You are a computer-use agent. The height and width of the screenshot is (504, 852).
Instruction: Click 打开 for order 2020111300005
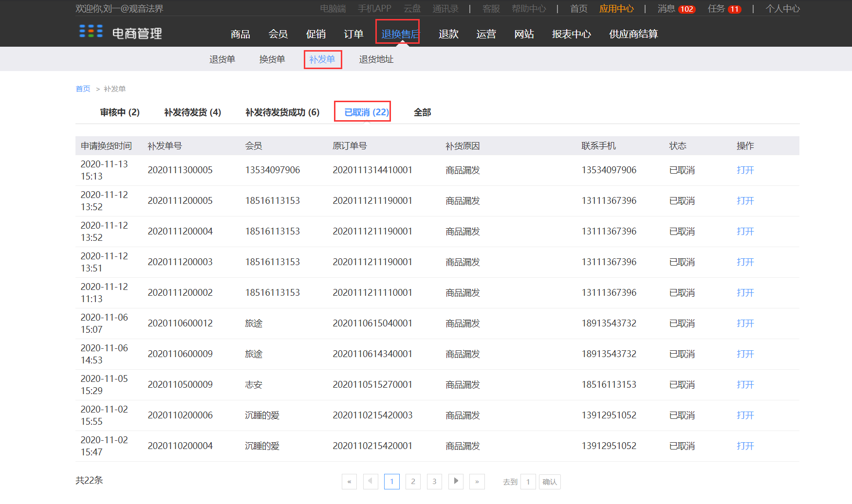745,170
